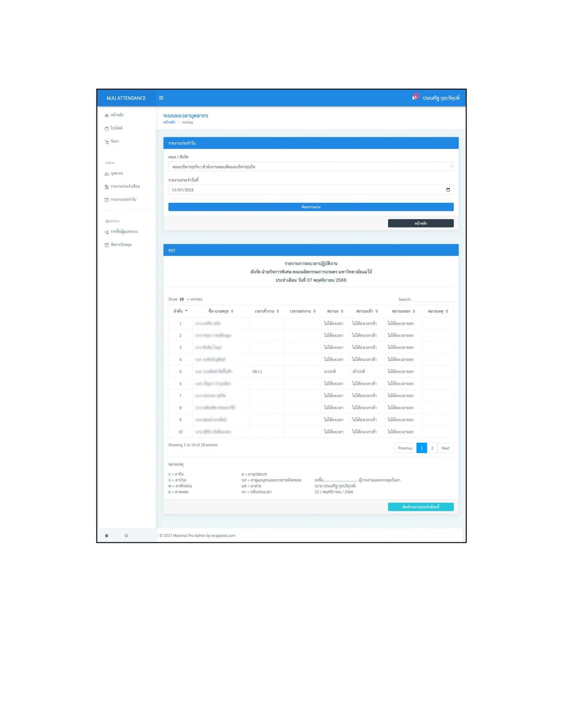Click the sort icon on สถานะเข้า column
Viewport: 563px width, 728px height.
click(377, 311)
